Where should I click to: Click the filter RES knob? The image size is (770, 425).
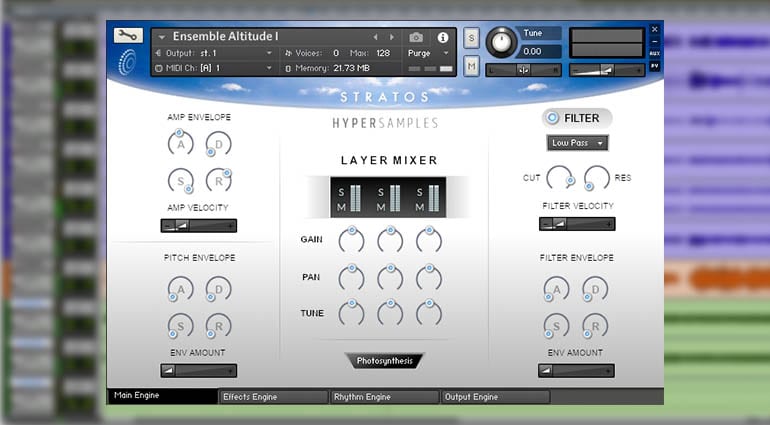coord(597,177)
